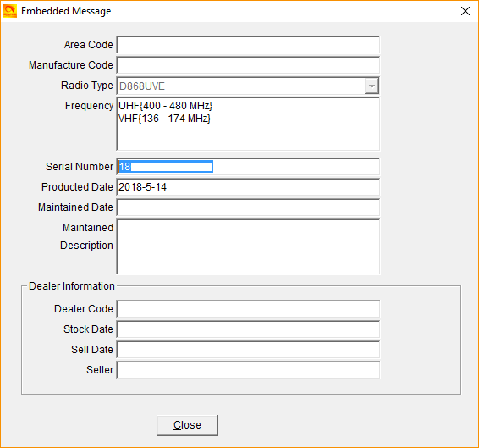This screenshot has height=448, width=479.
Task: Click the Close button
Action: [187, 425]
